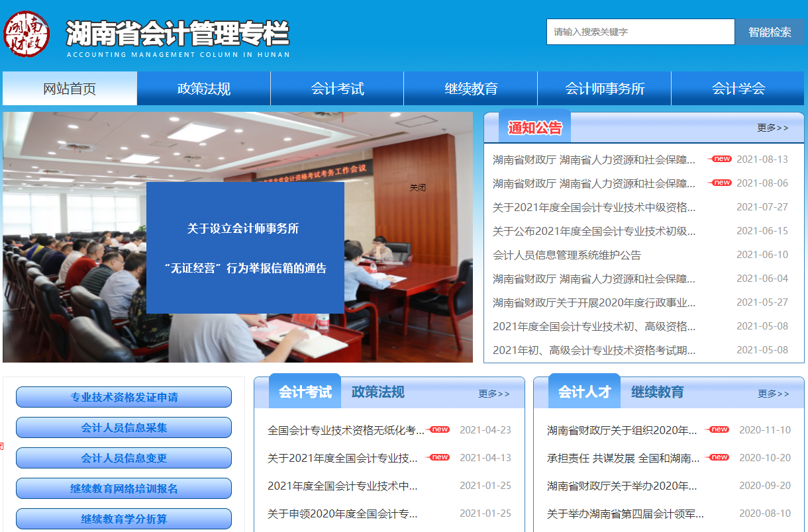This screenshot has width=808, height=532.
Task: Navigate to 会计师事务所 menu item
Action: 605,89
